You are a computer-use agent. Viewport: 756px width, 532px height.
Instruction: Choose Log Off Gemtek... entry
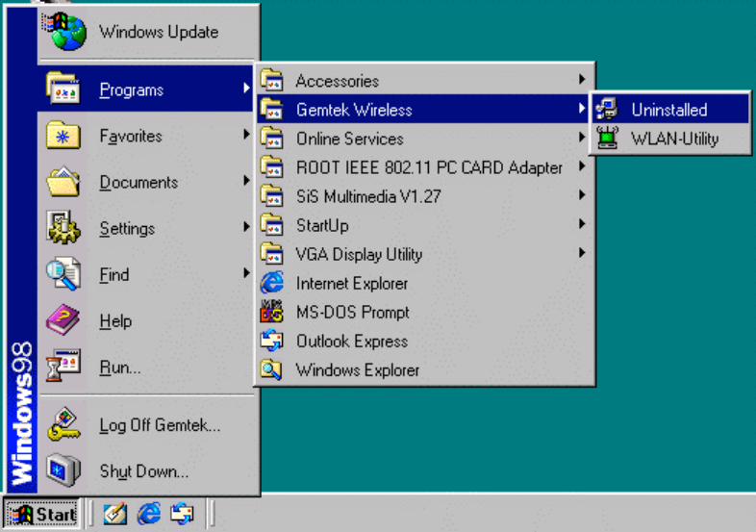pyautogui.click(x=145, y=425)
